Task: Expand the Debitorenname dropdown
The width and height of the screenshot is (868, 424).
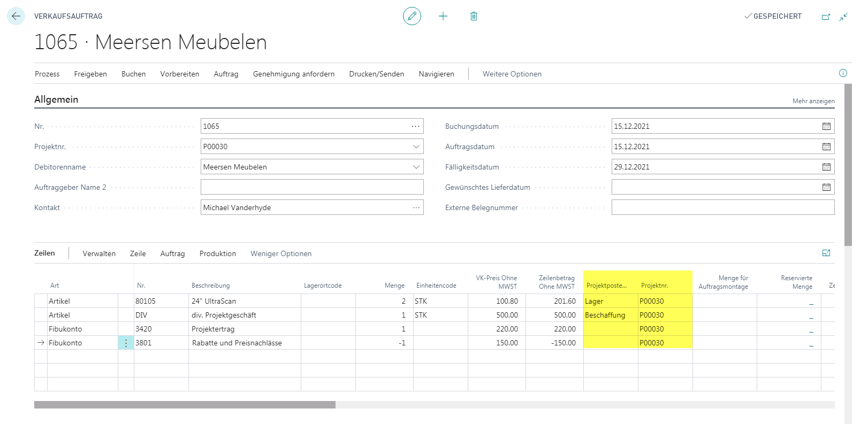Action: [416, 167]
